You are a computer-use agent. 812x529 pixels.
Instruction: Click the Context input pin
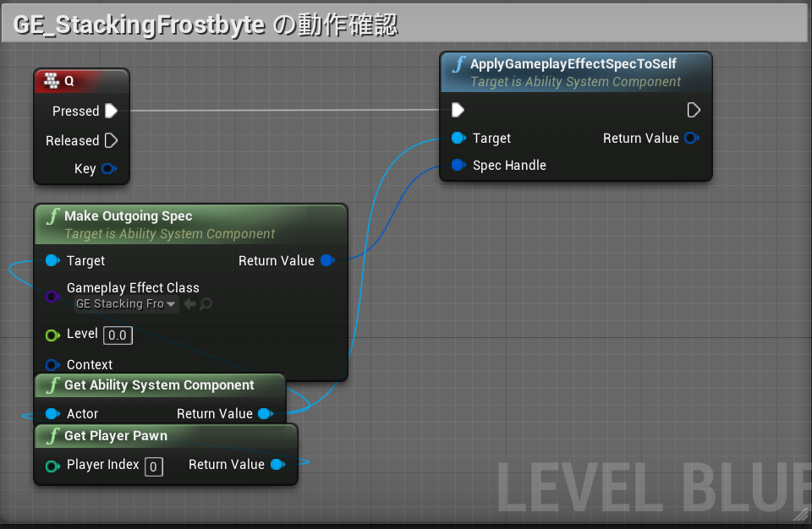52,365
